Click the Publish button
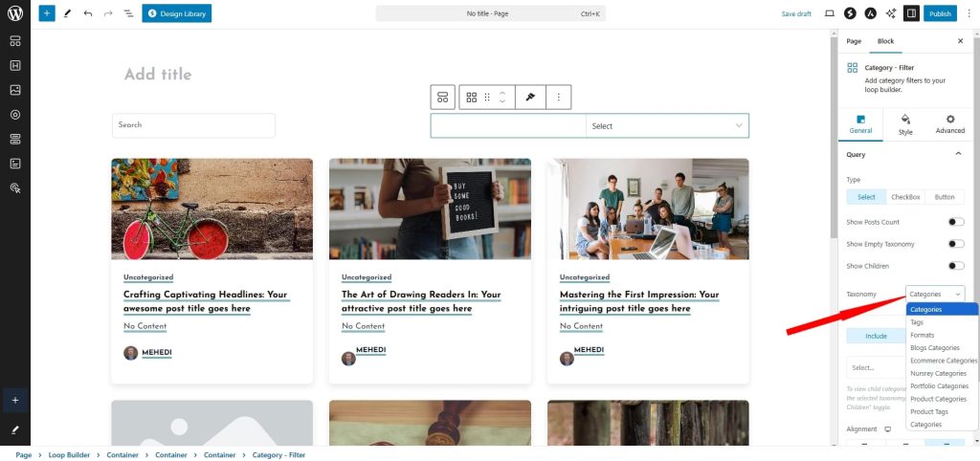The image size is (980, 461). [x=940, y=13]
